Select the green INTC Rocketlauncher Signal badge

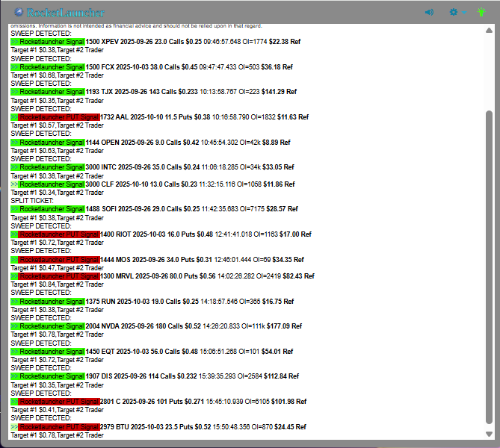pyautogui.click(x=52, y=167)
